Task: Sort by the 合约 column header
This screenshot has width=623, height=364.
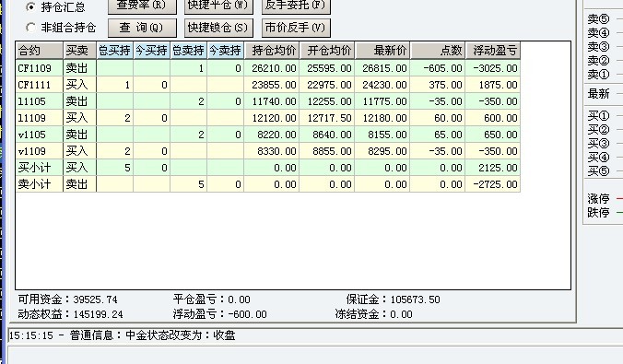Action: pos(40,51)
